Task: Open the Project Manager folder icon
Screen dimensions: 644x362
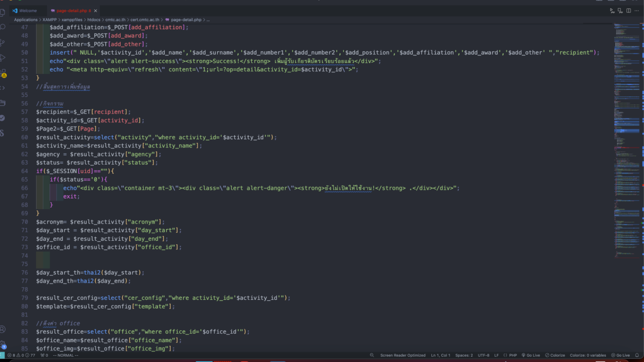Action: pyautogui.click(x=3, y=103)
